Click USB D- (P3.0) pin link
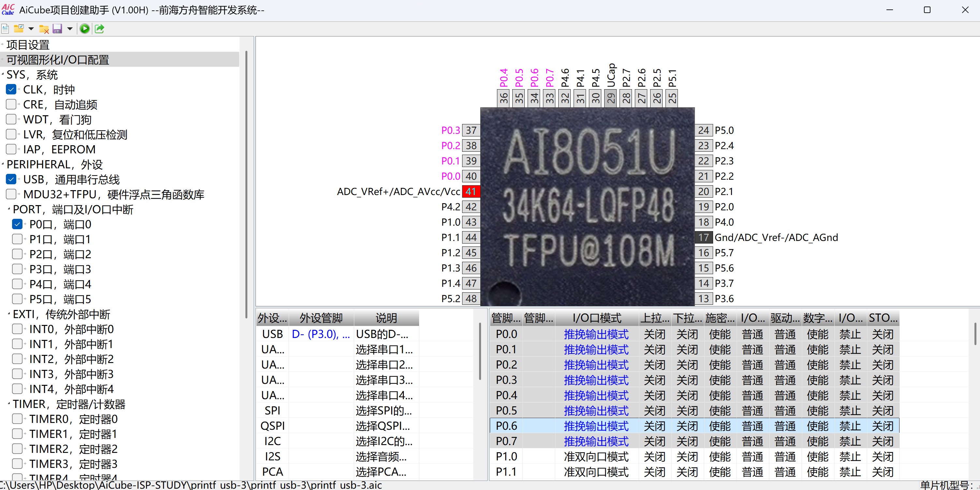 coord(320,334)
